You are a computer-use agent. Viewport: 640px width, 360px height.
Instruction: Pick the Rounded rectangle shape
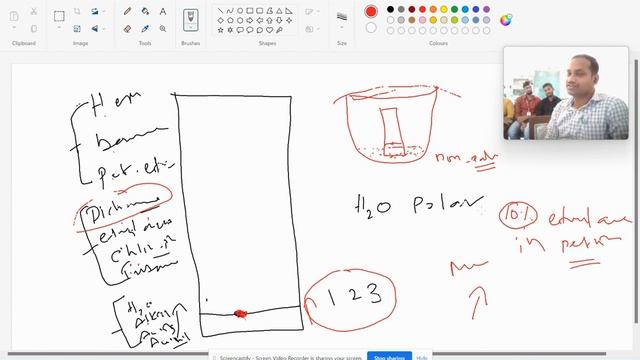point(260,11)
